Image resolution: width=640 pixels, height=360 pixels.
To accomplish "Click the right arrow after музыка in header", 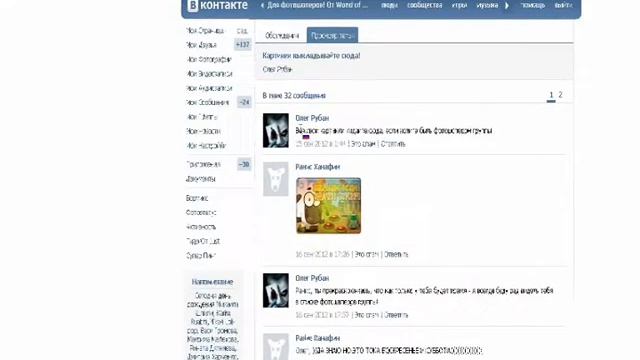I will (x=507, y=5).
